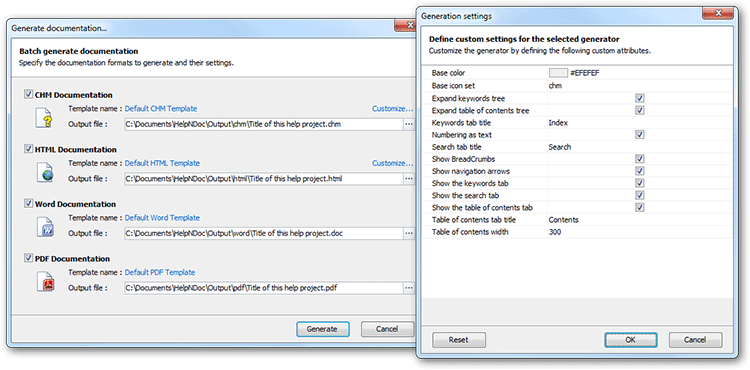Select the Base icon set value chm
This screenshot has width=750, height=370.
click(555, 86)
